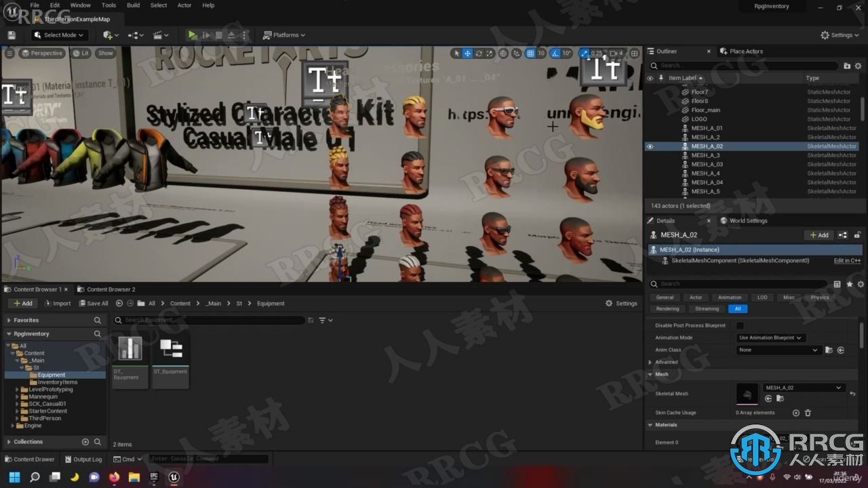Open the Edit menu
Image resolution: width=868 pixels, height=488 pixels.
(55, 5)
